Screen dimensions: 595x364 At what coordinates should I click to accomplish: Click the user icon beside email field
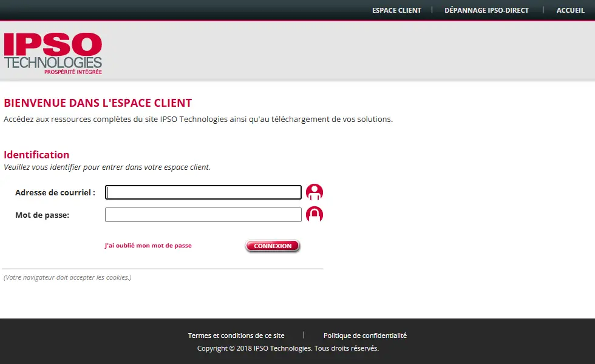[314, 192]
